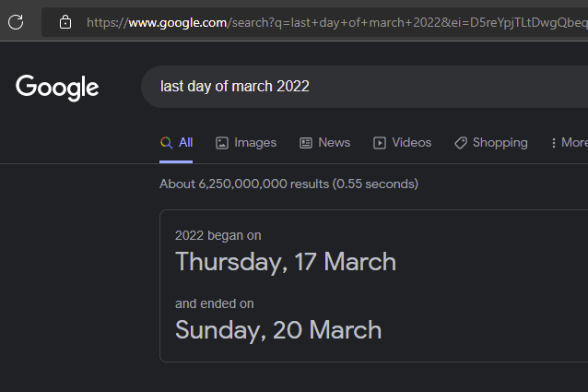The width and height of the screenshot is (588, 392).
Task: Click the Images tab picture icon
Action: tap(221, 143)
